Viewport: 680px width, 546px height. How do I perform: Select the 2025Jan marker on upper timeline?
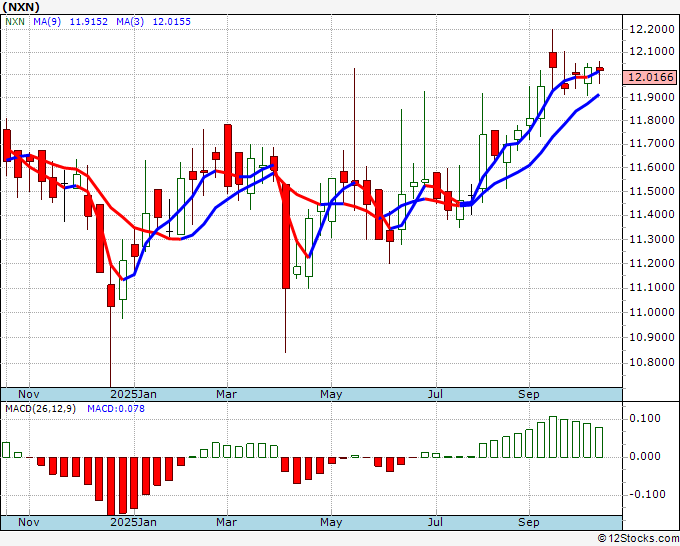(x=133, y=394)
